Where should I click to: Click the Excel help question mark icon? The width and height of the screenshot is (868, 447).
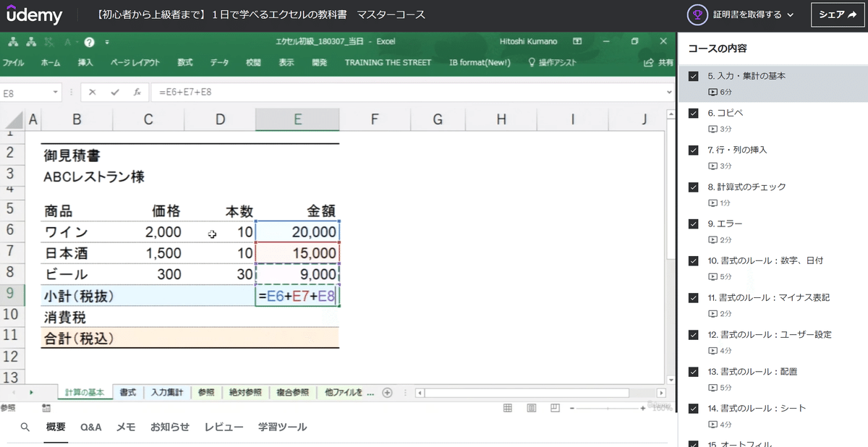[89, 42]
